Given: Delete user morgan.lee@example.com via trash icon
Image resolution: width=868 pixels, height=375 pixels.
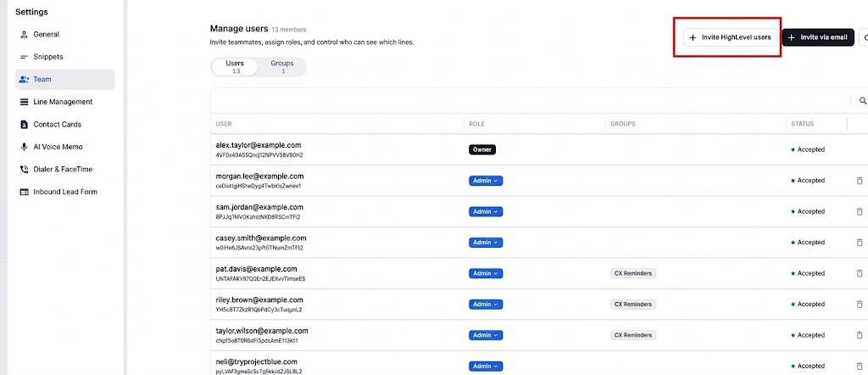Looking at the screenshot, I should pos(860,181).
